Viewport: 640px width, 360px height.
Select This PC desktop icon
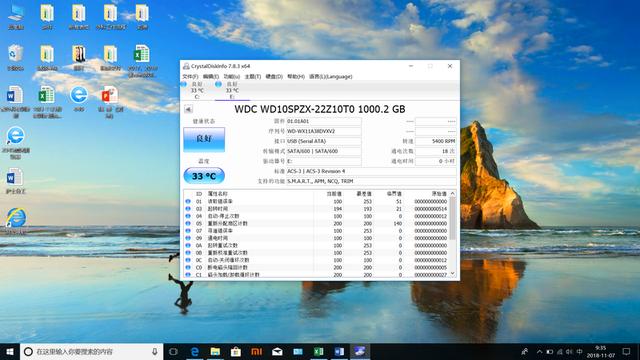pos(16,17)
